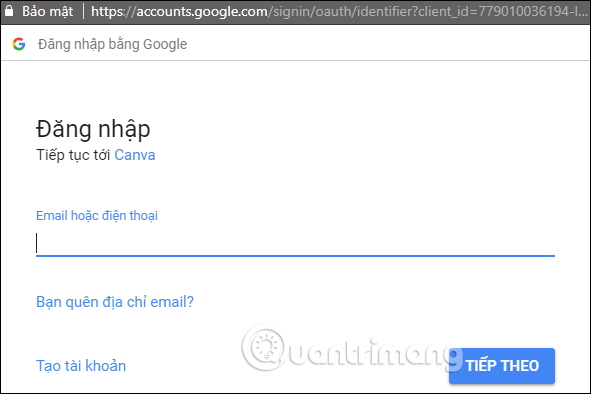The height and width of the screenshot is (394, 591).
Task: Click the text cursor in the email field
Action: point(37,243)
